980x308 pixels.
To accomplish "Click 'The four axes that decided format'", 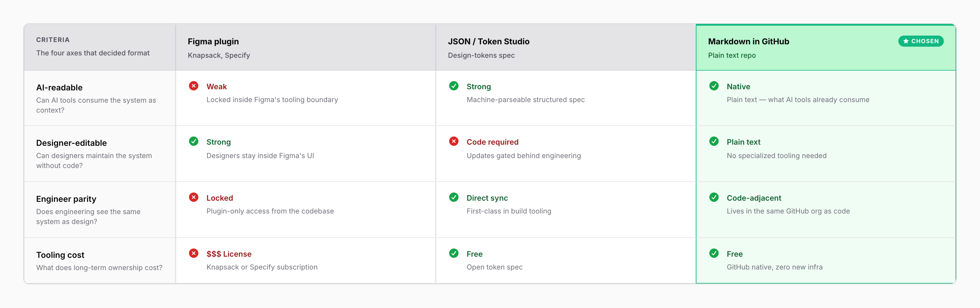I will coord(93,53).
